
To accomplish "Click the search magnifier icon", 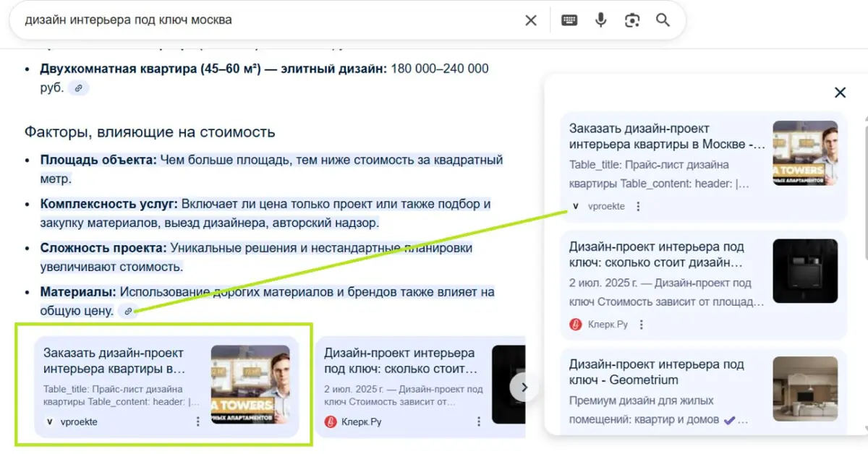I will tap(663, 20).
